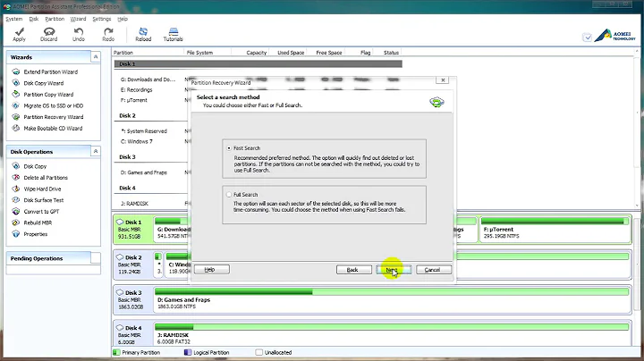Collapse the Wizards panel
This screenshot has height=361, width=644.
96,57
